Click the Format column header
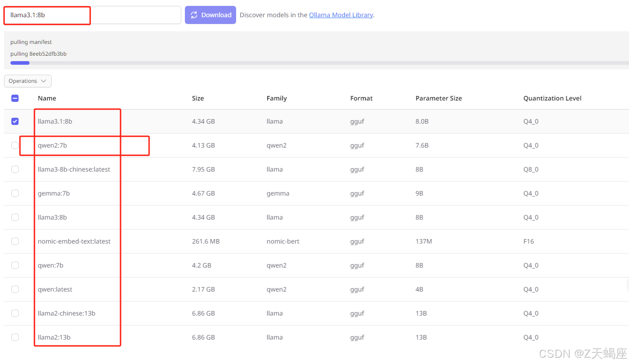This screenshot has width=629, height=364. (362, 98)
